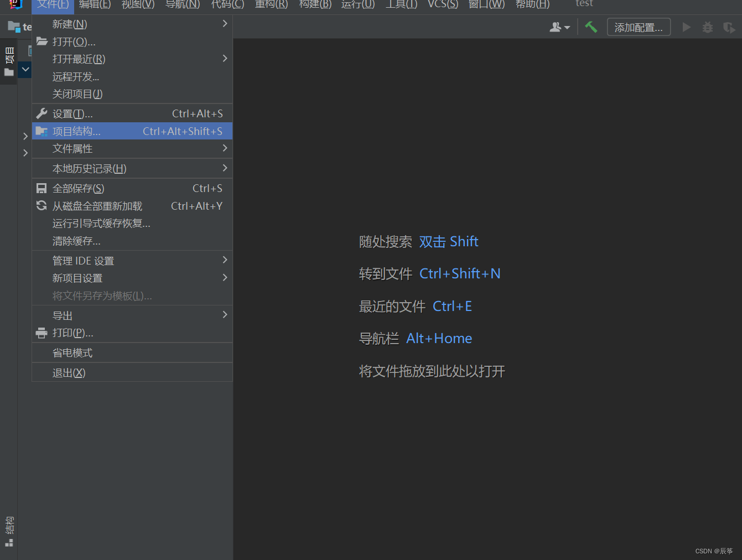Open the 构建(B) menu
The image size is (742, 560).
tap(315, 4)
